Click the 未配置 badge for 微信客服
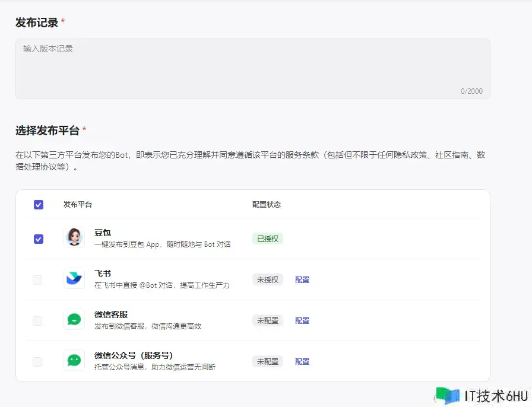Viewport: 532px width, 407px height. tap(268, 320)
